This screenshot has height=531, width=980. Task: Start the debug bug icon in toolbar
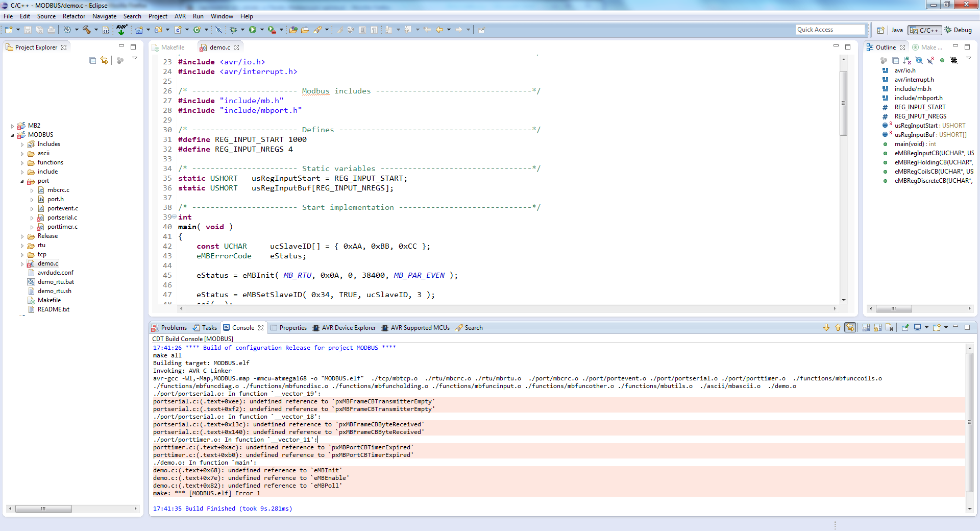coord(233,30)
